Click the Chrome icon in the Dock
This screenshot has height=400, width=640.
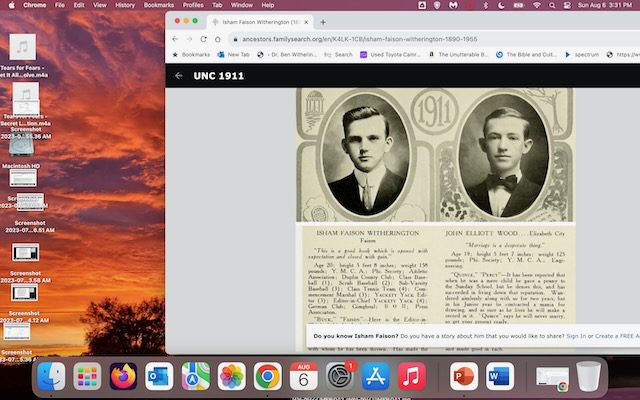(267, 376)
